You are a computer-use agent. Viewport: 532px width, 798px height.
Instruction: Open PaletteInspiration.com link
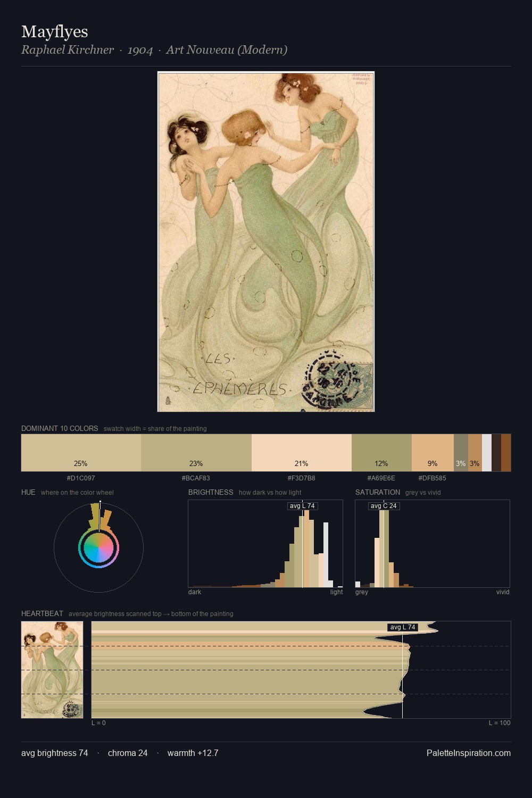click(x=469, y=753)
